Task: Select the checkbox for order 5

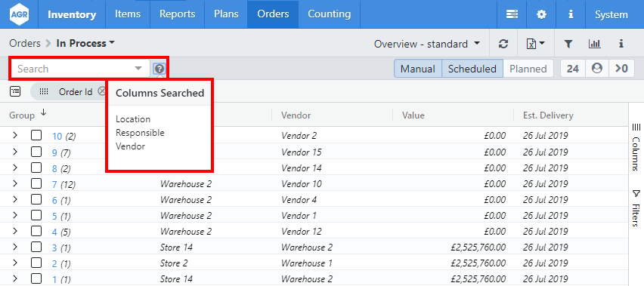Action: pos(36,215)
